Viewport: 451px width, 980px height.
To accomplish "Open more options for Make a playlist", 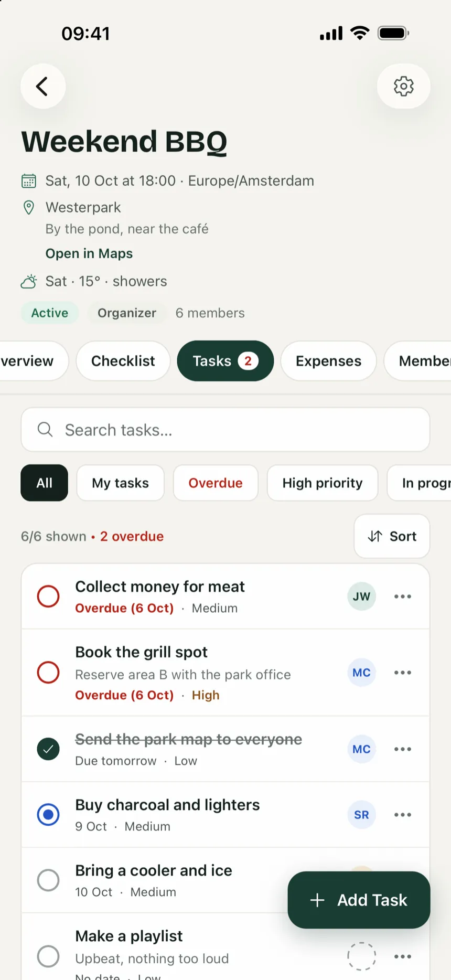I will (403, 956).
